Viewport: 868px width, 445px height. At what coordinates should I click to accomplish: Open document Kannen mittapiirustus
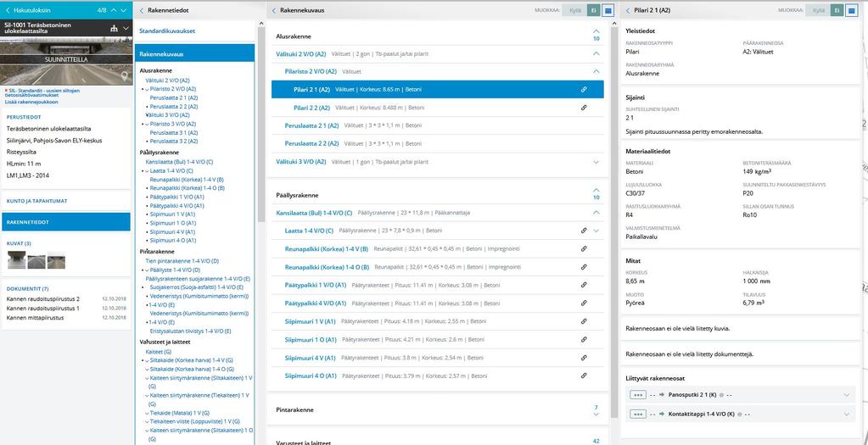[x=35, y=318]
